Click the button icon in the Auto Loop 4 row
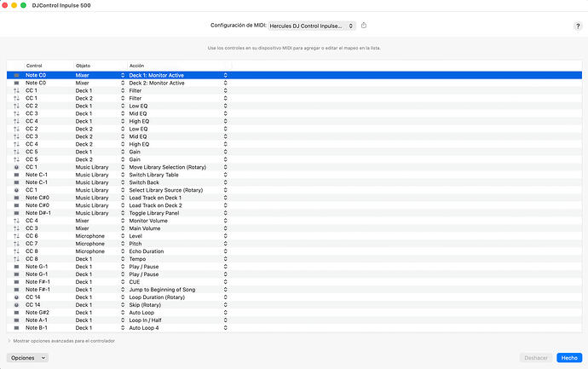588x369 pixels. pyautogui.click(x=16, y=328)
